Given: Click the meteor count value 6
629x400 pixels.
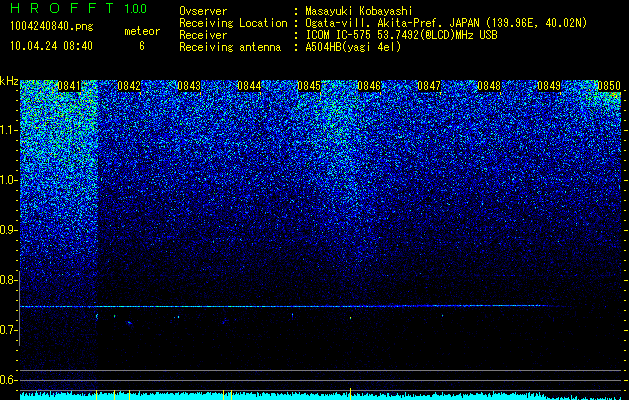Looking at the screenshot, I should coord(142,46).
